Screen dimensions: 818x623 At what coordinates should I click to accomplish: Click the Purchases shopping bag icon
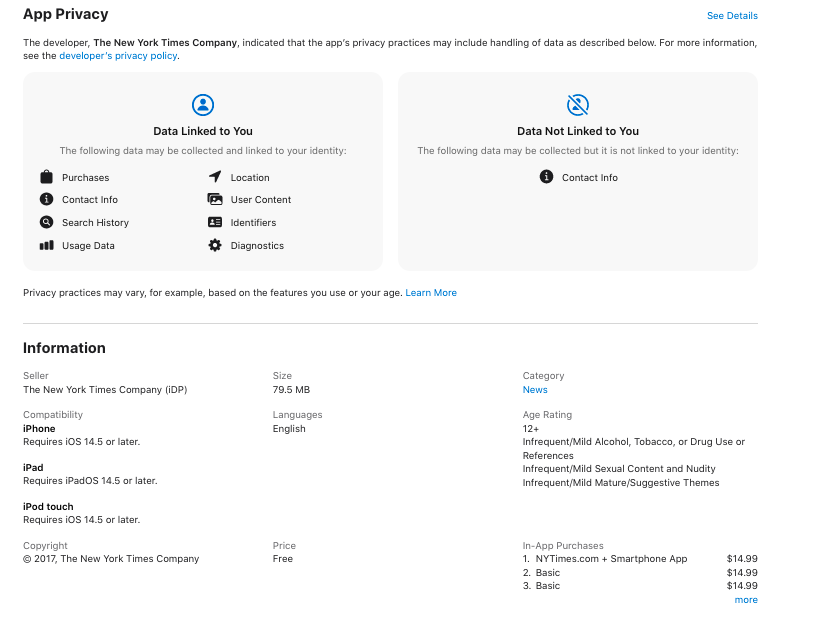point(46,177)
